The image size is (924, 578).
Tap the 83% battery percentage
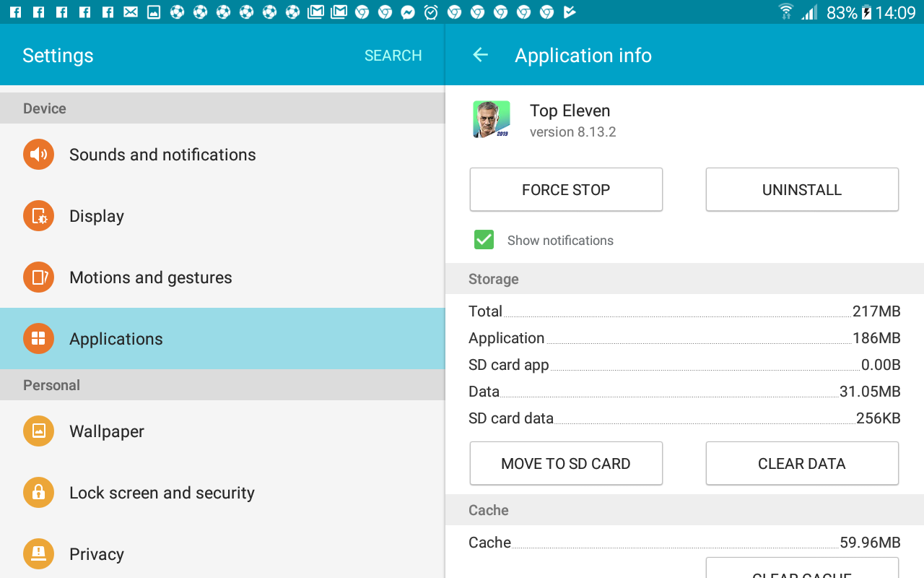coord(842,13)
